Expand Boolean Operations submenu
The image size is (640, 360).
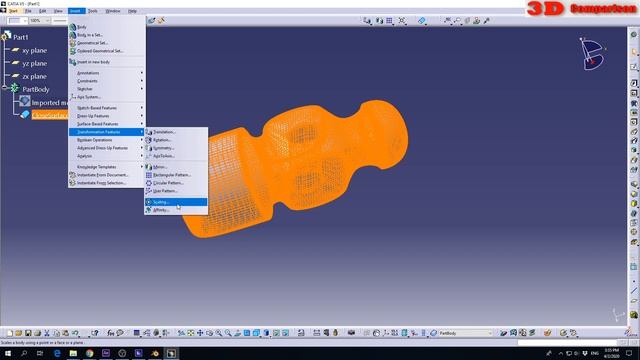[x=107, y=140]
